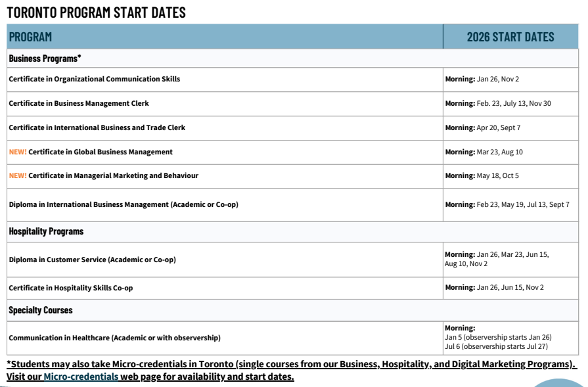Click the PROGRAM column header

coord(30,37)
